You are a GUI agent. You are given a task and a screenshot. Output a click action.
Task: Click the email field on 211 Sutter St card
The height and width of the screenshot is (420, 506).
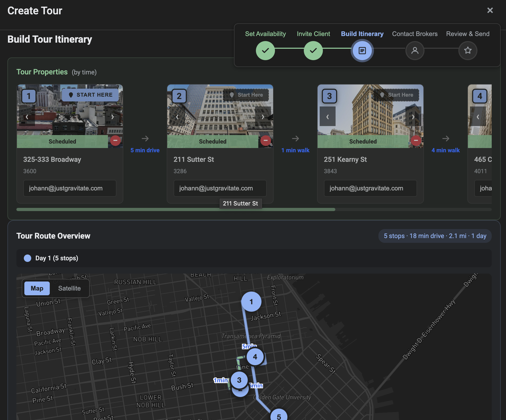tap(220, 188)
